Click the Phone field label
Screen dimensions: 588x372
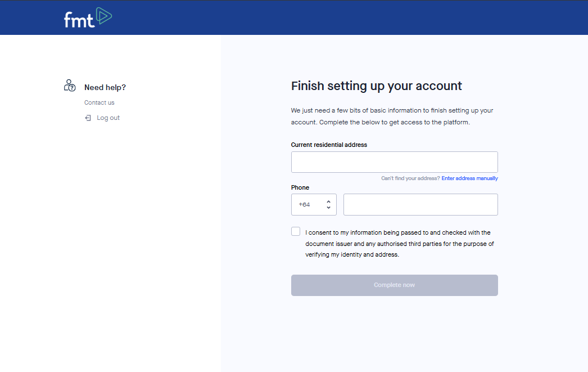pos(300,188)
